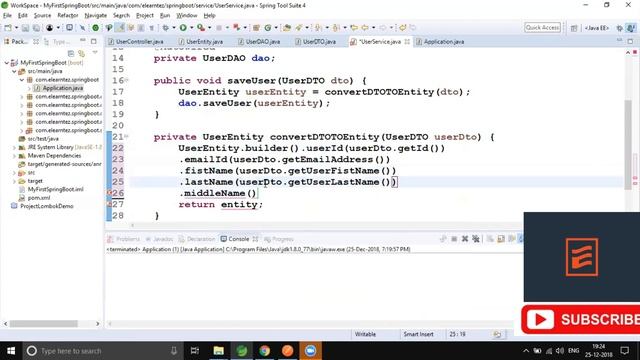
Task: Open Package Explorer view menu triangle
Action: click(95, 53)
